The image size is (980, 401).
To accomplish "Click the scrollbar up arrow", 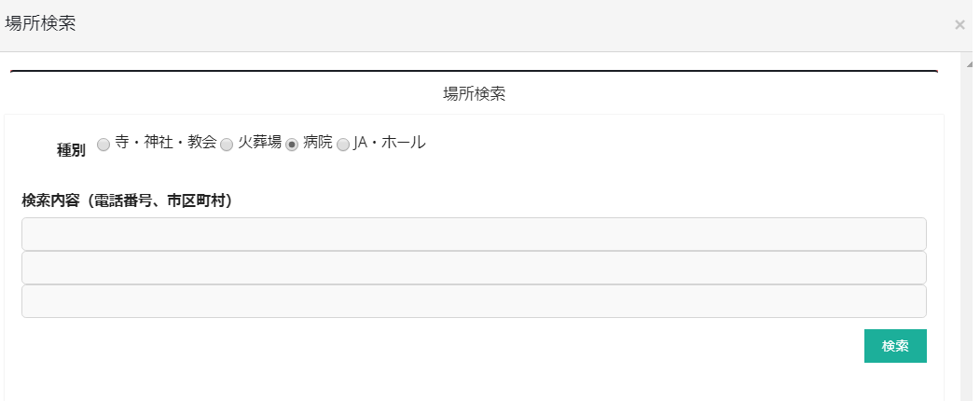I will (971, 62).
